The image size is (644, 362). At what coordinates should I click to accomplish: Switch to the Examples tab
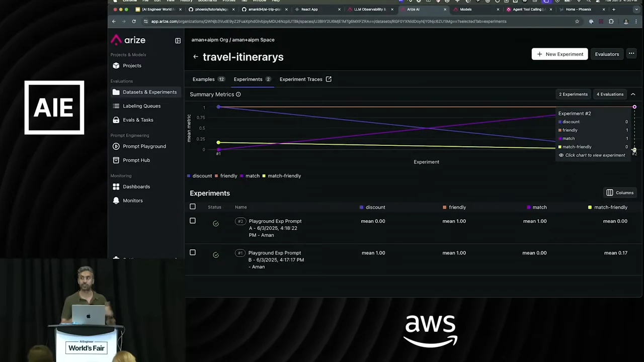tap(208, 79)
